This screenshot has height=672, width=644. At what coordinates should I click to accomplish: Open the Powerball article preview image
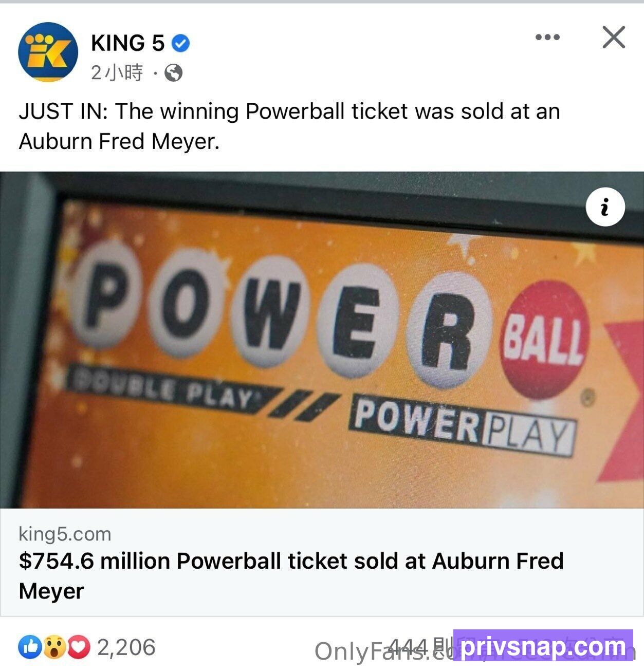pos(322,340)
